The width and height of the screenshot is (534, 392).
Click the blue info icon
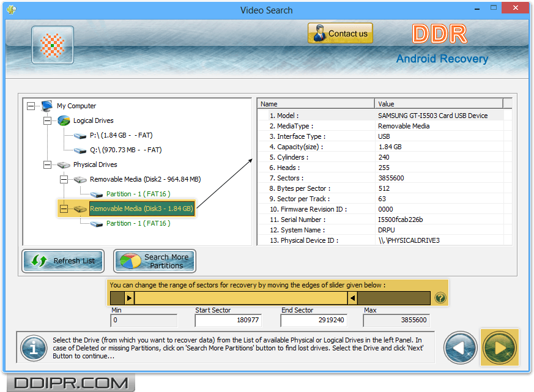tap(34, 348)
